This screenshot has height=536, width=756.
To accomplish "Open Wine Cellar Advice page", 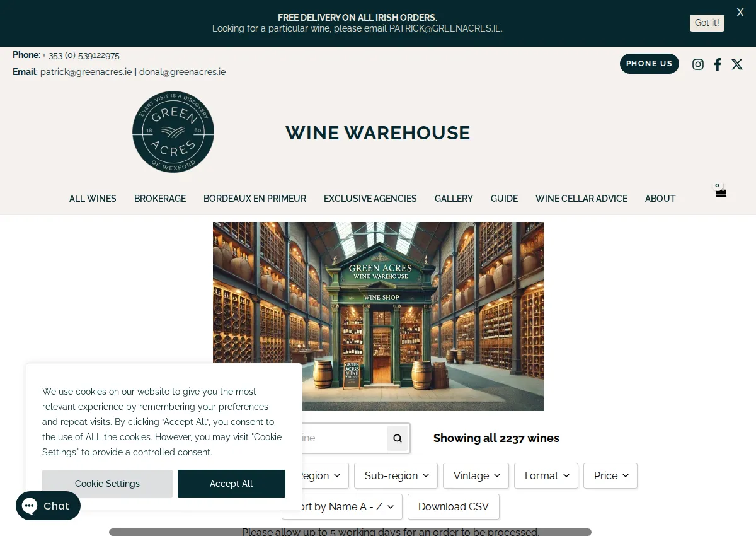I will pyautogui.click(x=581, y=199).
